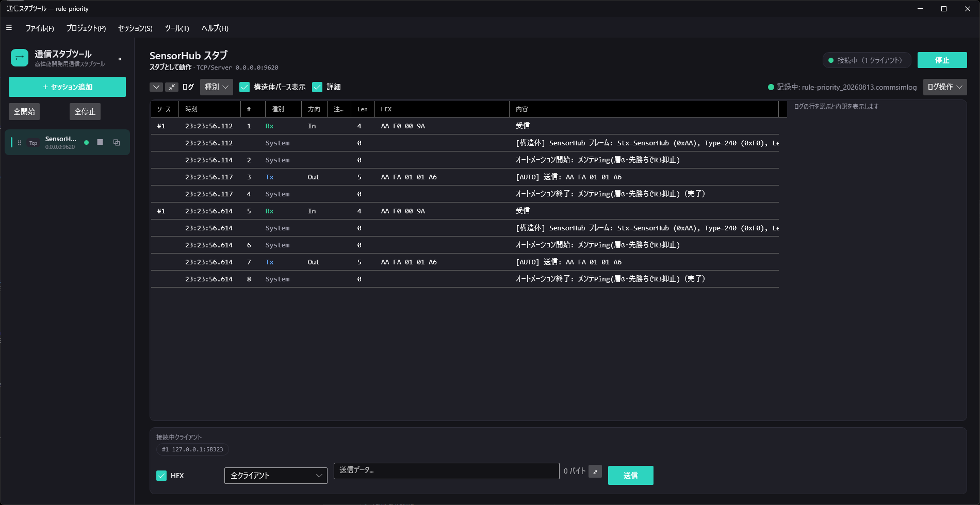Viewport: 980px width, 505px height.
Task: Click the 全停止 button
Action: [x=85, y=111]
